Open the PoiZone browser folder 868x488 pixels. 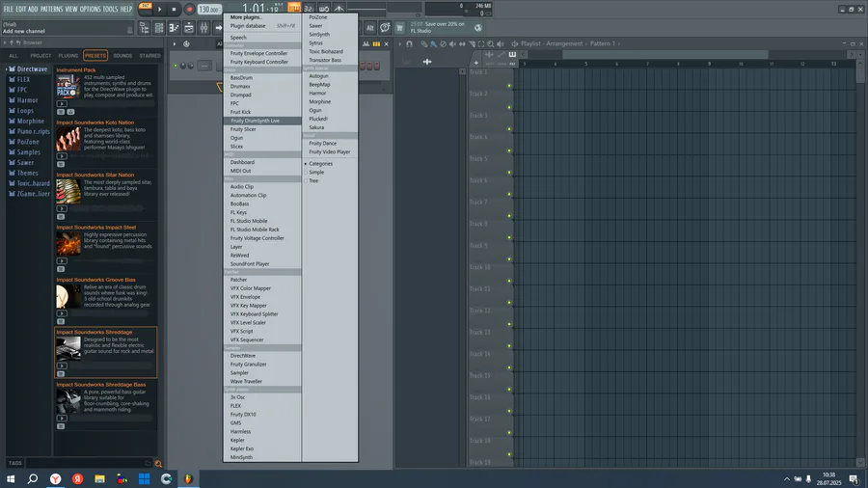pos(24,142)
